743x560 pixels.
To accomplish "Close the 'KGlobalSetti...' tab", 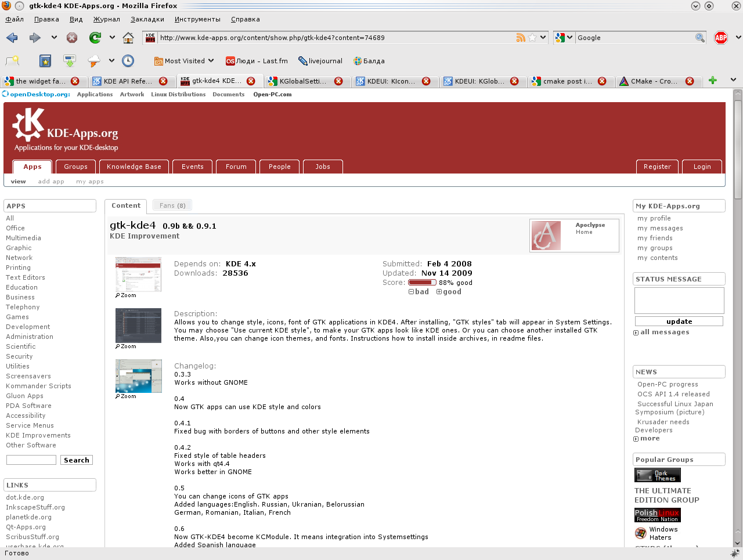I will coord(338,81).
